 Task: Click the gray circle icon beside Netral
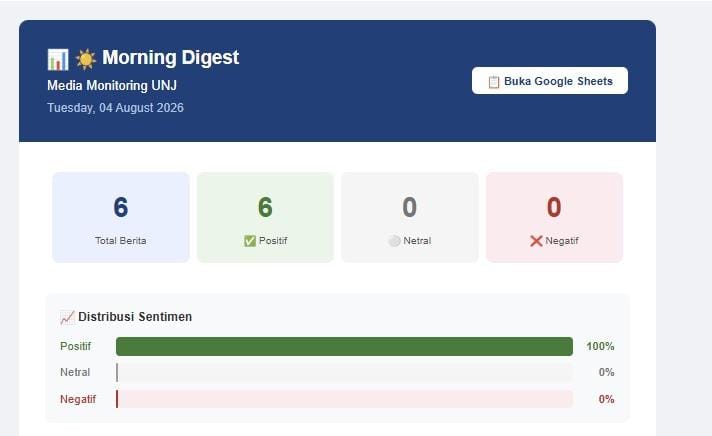(394, 241)
